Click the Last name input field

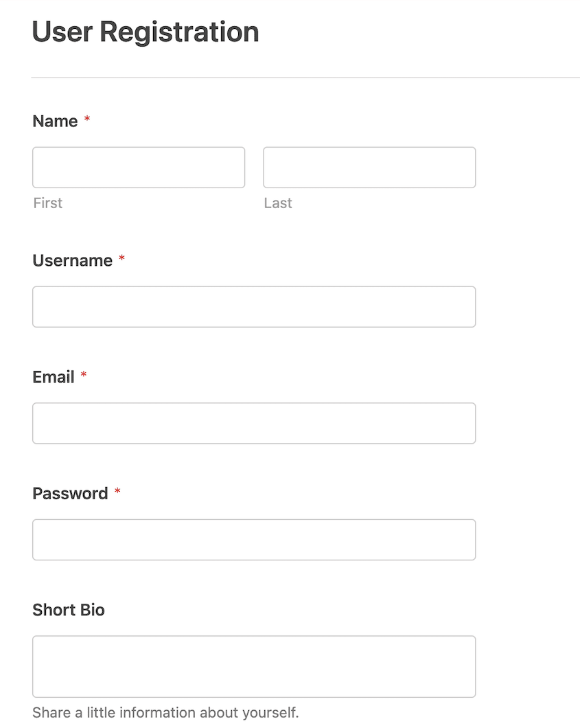369,167
